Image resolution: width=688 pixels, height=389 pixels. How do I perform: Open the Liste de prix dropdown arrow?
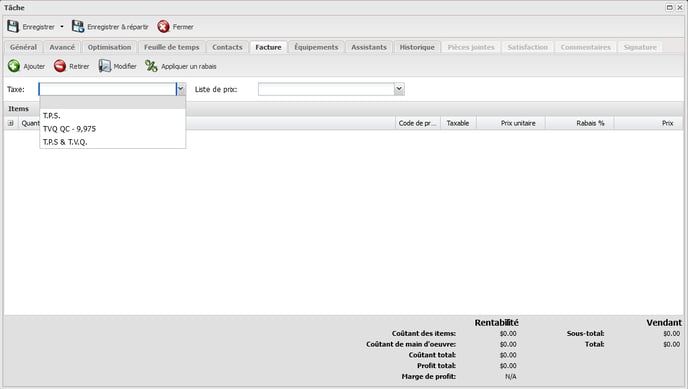point(399,89)
